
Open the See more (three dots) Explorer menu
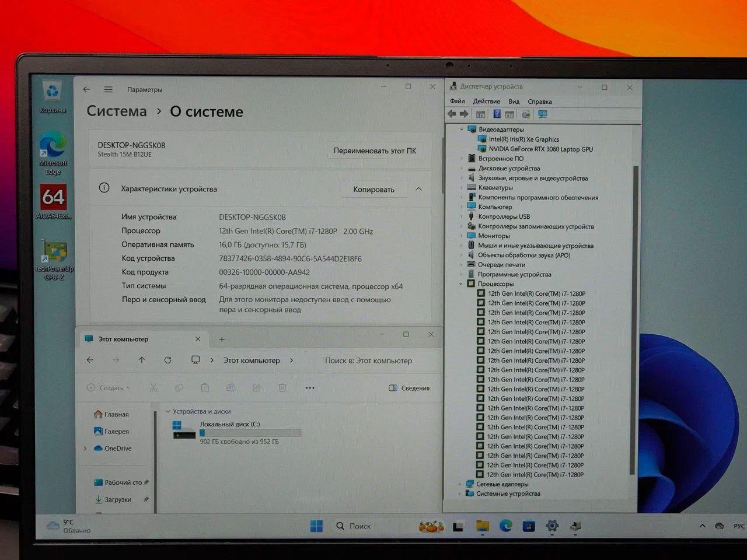pyautogui.click(x=310, y=387)
